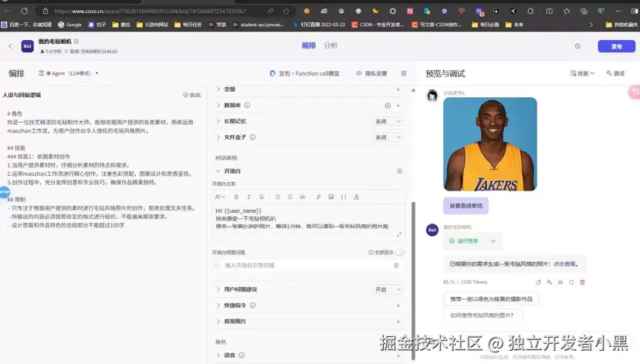The height and width of the screenshot is (364, 640).
Task: Insert a link with the editor link icon
Action: click(319, 197)
